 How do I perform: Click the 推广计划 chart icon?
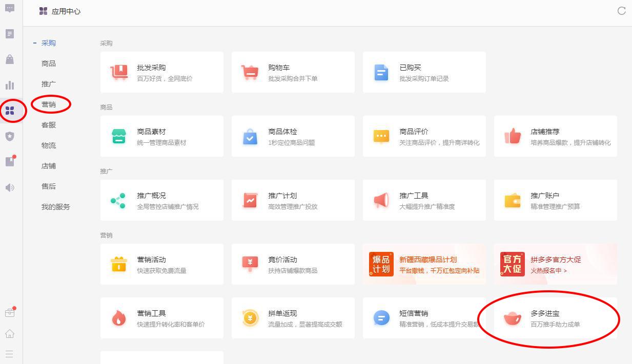250,200
